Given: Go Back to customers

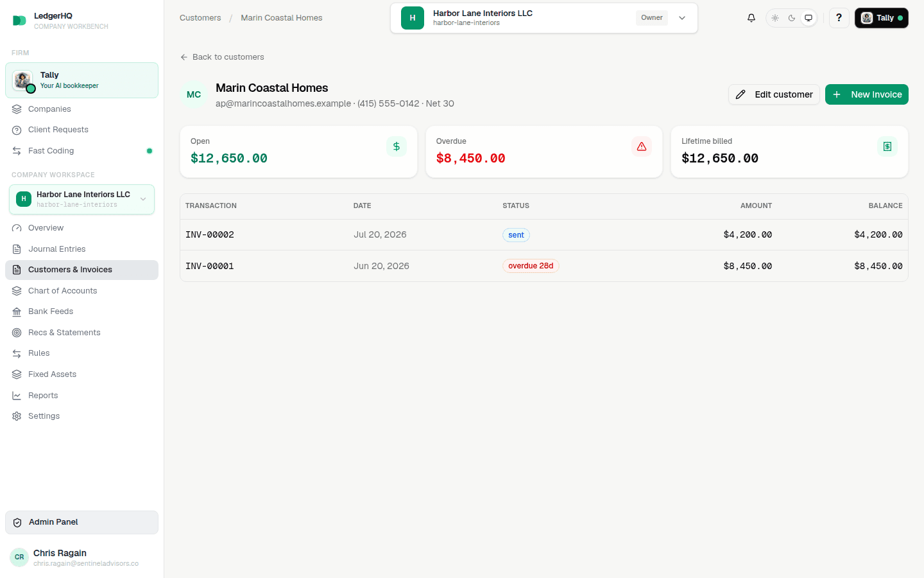Looking at the screenshot, I should click(222, 57).
